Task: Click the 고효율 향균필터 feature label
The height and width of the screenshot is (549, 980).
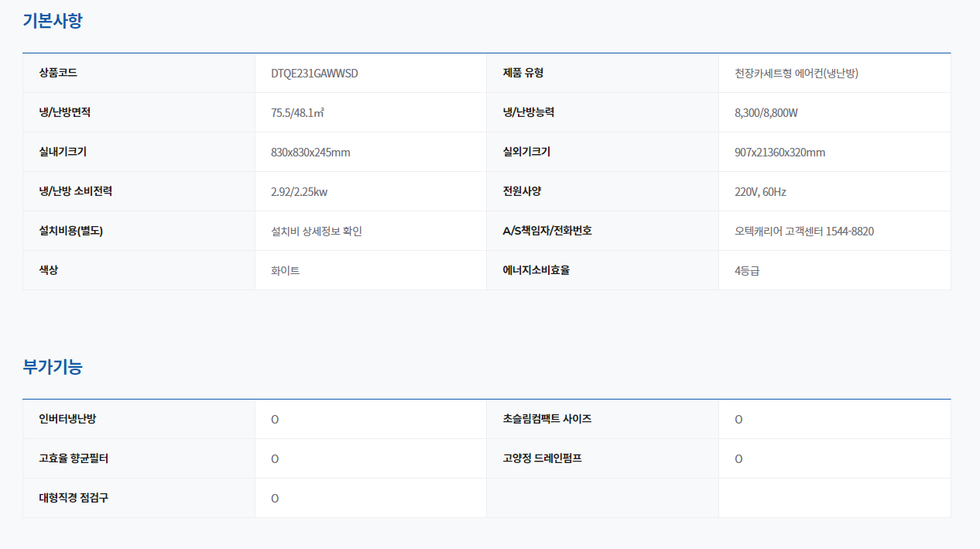Action: (x=74, y=458)
